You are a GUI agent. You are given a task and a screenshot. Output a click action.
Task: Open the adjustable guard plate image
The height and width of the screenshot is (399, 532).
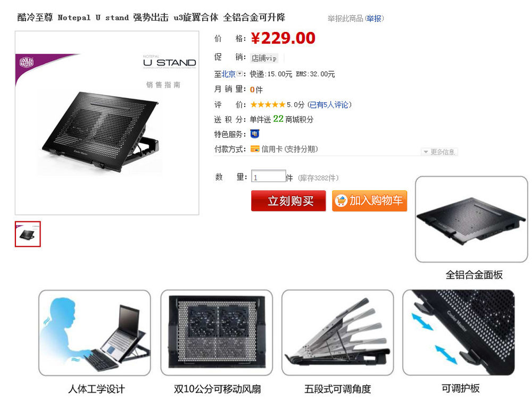(x=459, y=332)
